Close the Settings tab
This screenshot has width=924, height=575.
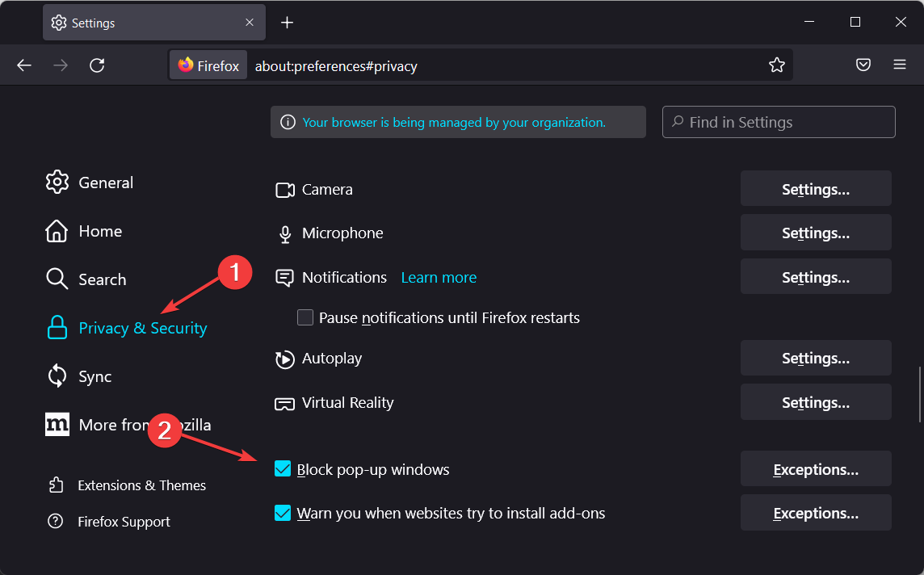(250, 23)
